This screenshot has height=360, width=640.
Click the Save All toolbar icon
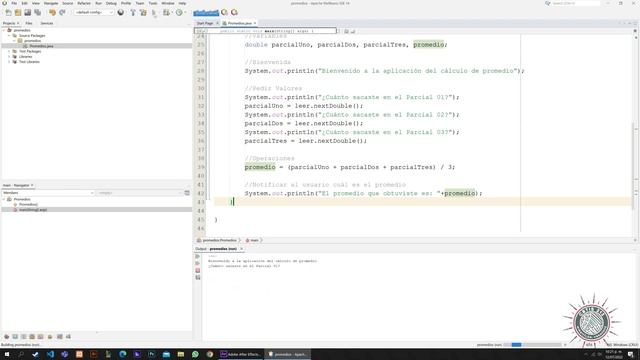coord(38,13)
